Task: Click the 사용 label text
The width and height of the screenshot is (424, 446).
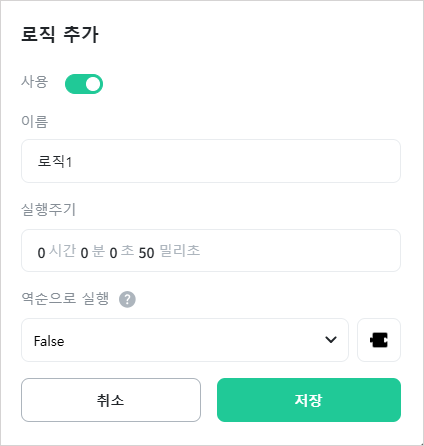Action: click(35, 82)
